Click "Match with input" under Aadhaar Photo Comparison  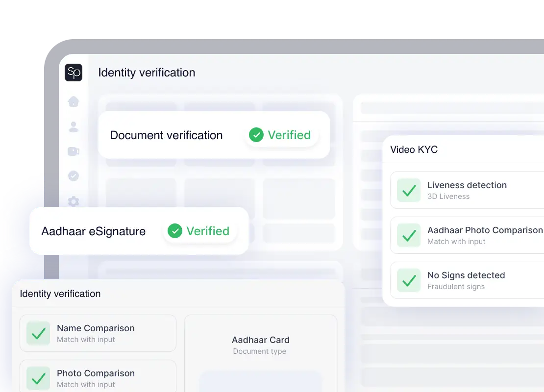pyautogui.click(x=456, y=242)
